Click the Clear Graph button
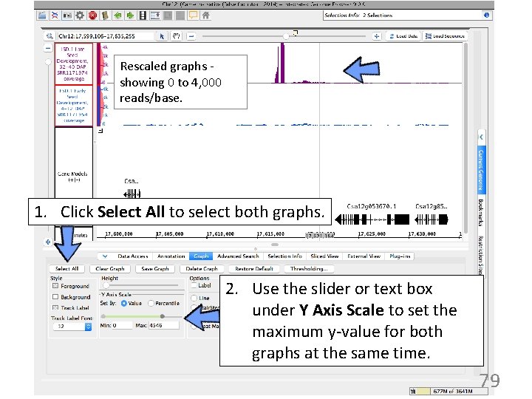The image size is (532, 399). (x=110, y=269)
